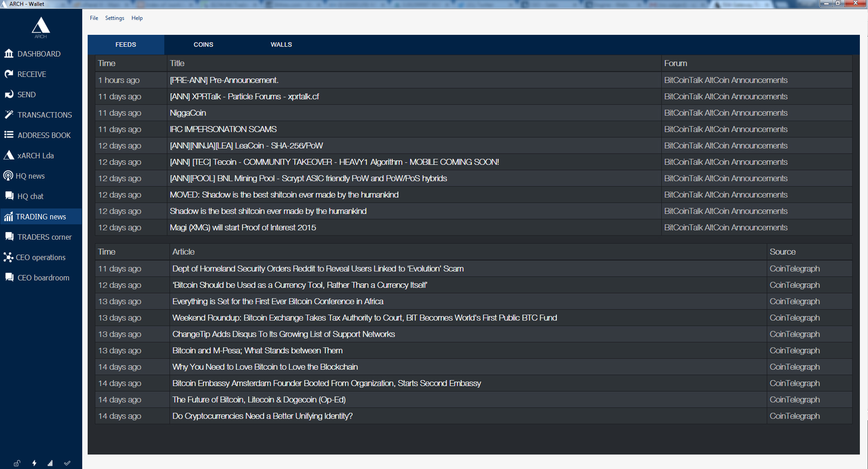Open 'IRC IMPERSONATION SCAMS' thread
This screenshot has width=868, height=469.
click(223, 129)
